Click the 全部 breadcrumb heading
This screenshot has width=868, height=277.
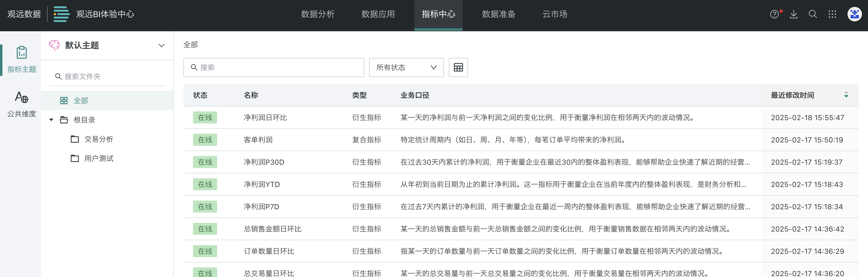(191, 45)
